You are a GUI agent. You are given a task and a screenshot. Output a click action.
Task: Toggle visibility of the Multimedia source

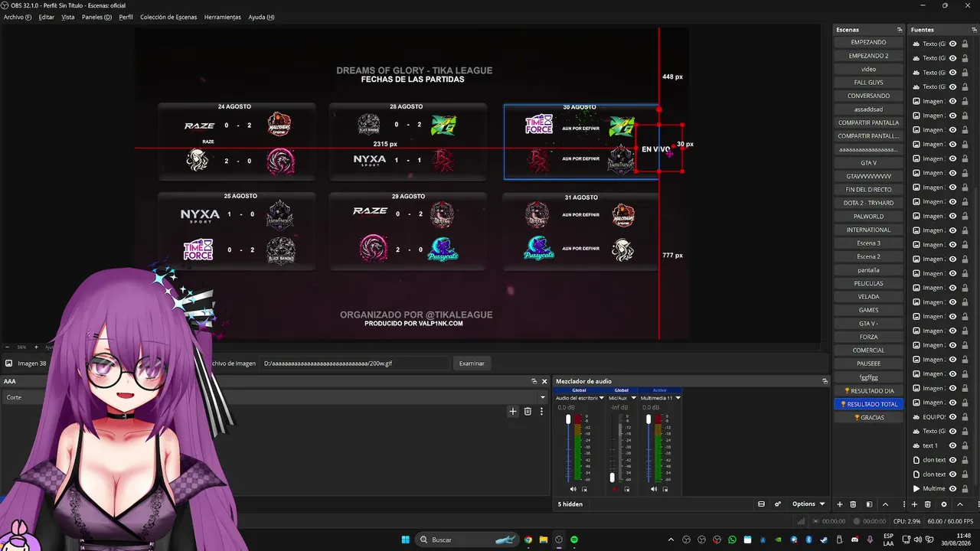click(x=953, y=488)
